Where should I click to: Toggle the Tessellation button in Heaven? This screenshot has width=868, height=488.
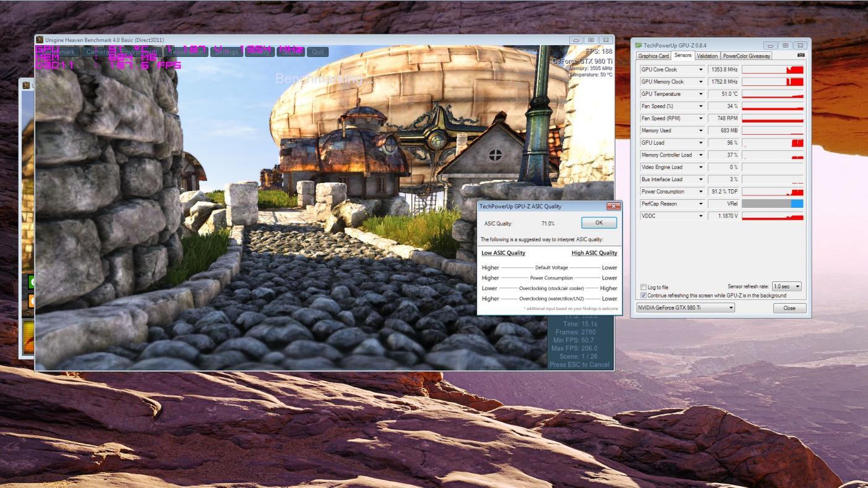tap(186, 52)
